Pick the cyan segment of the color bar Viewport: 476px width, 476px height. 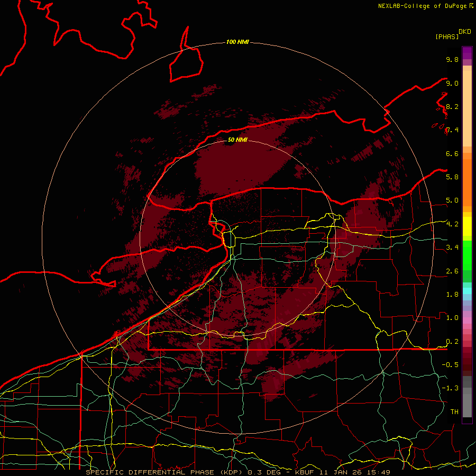(x=467, y=291)
